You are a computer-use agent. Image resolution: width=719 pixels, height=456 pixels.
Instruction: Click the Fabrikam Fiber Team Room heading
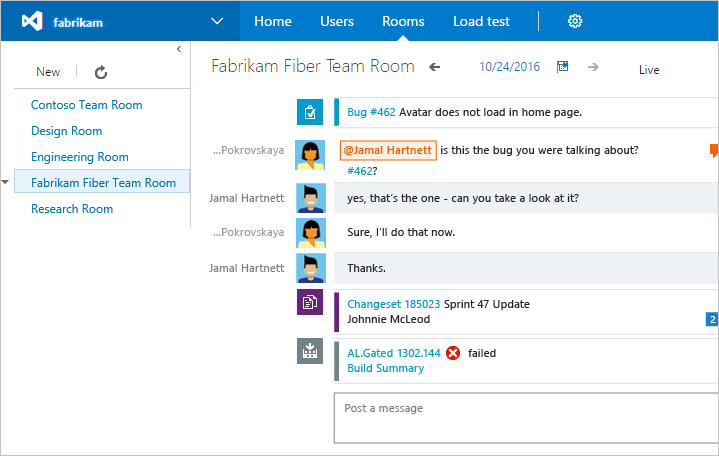tap(313, 67)
